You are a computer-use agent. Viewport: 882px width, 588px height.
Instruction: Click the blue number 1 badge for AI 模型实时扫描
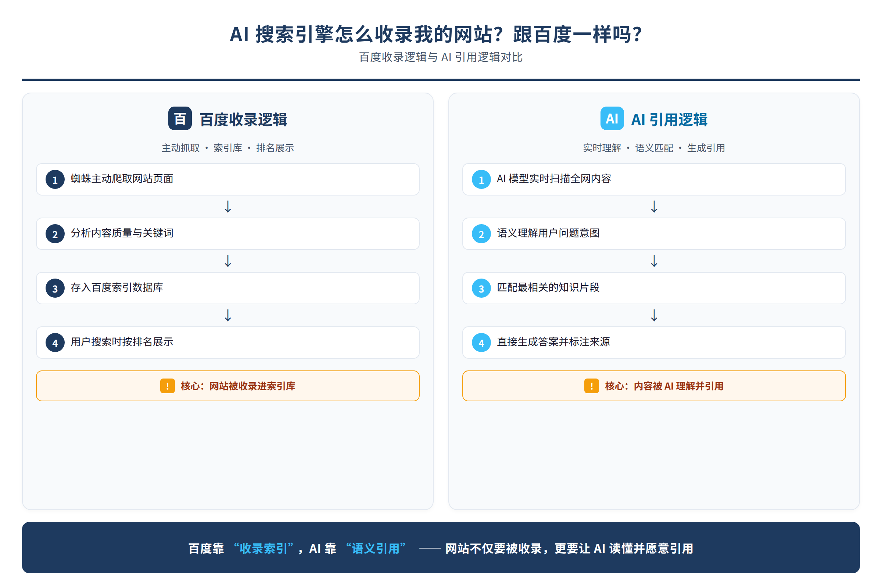pos(481,179)
